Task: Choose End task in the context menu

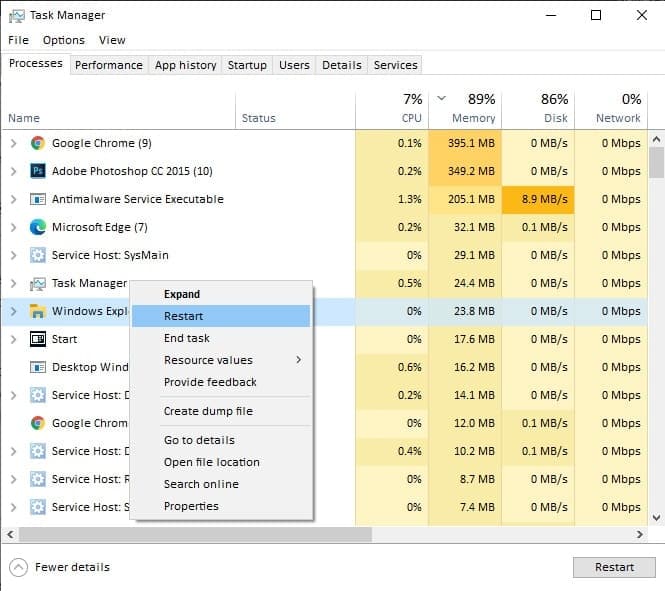Action: pos(221,338)
